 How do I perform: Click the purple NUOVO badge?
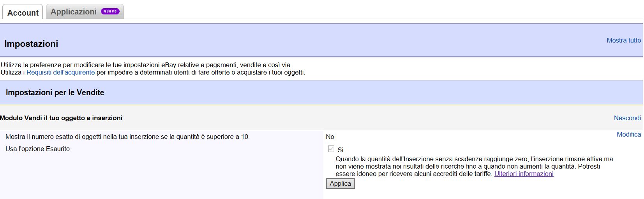point(110,11)
